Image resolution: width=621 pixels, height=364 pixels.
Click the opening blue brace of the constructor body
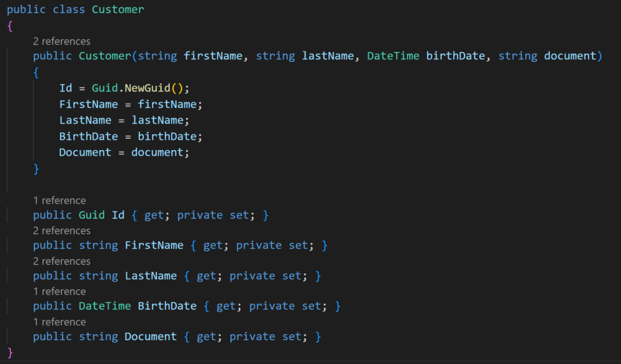pyautogui.click(x=36, y=73)
